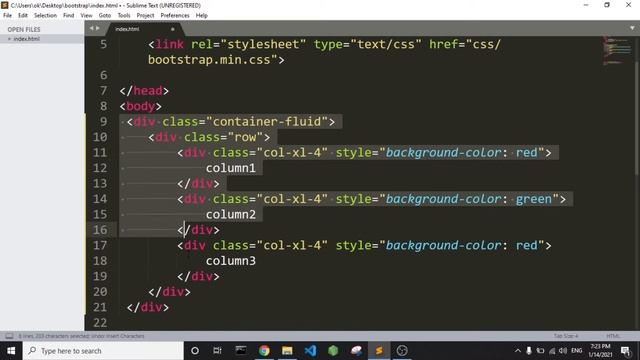
Task: Open Task View on taskbar
Action: coord(217,351)
